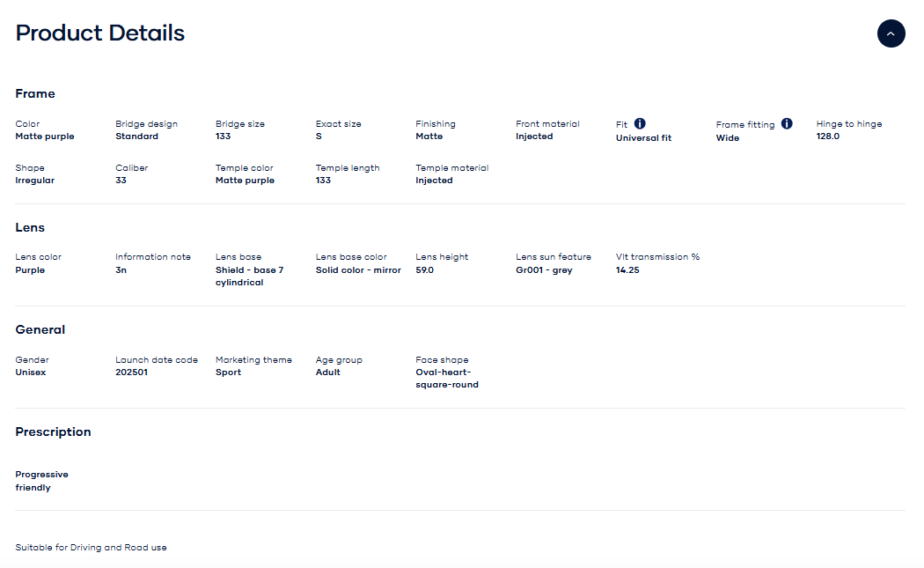Click the Launch date code 202501 value
The height and width of the screenshot is (568, 924).
133,373
